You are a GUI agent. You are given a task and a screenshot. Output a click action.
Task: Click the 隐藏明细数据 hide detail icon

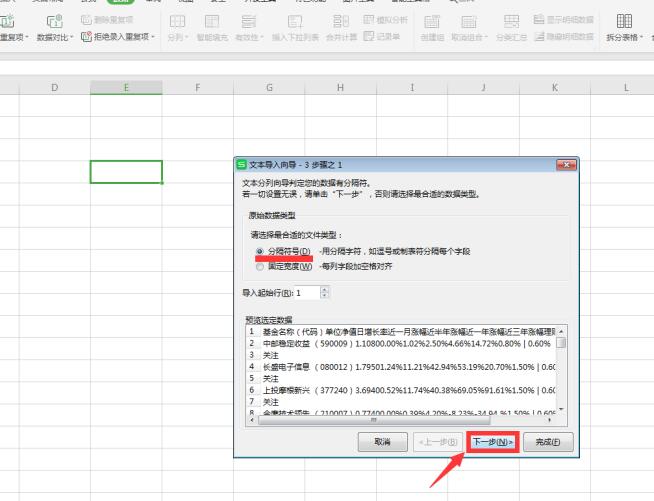[539, 37]
